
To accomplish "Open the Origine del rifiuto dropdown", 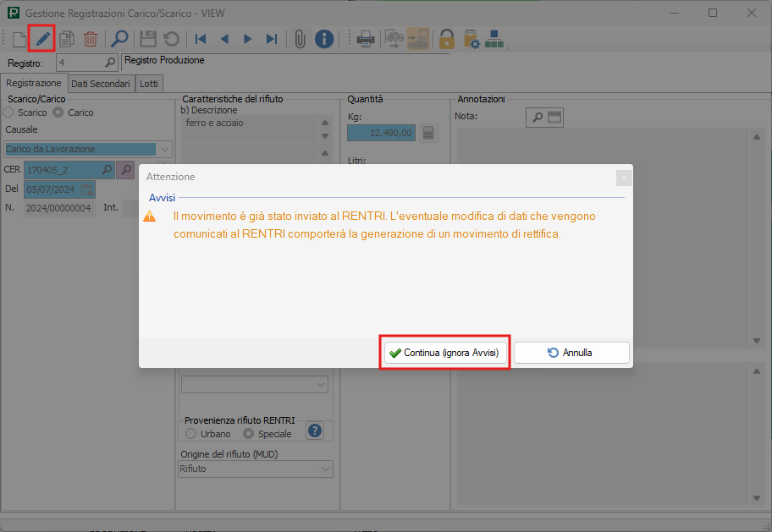I will (326, 469).
